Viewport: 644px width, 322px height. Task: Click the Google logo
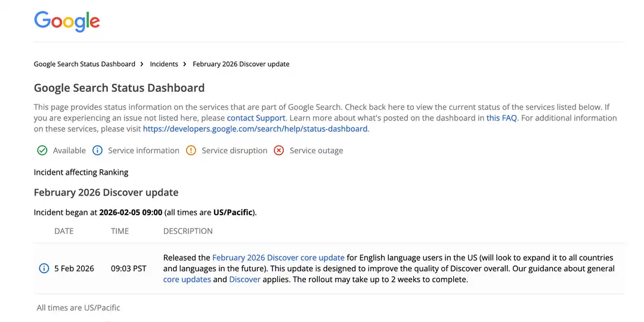tap(67, 21)
